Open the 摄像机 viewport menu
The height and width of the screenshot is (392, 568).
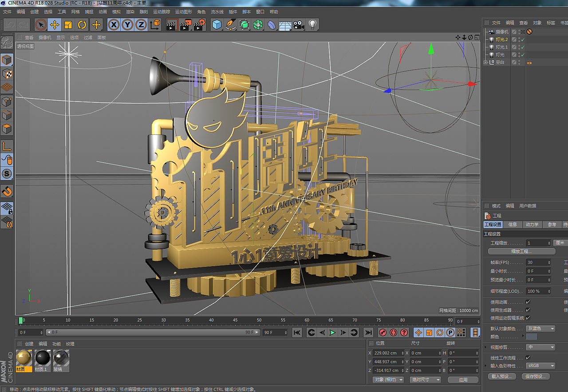click(45, 38)
